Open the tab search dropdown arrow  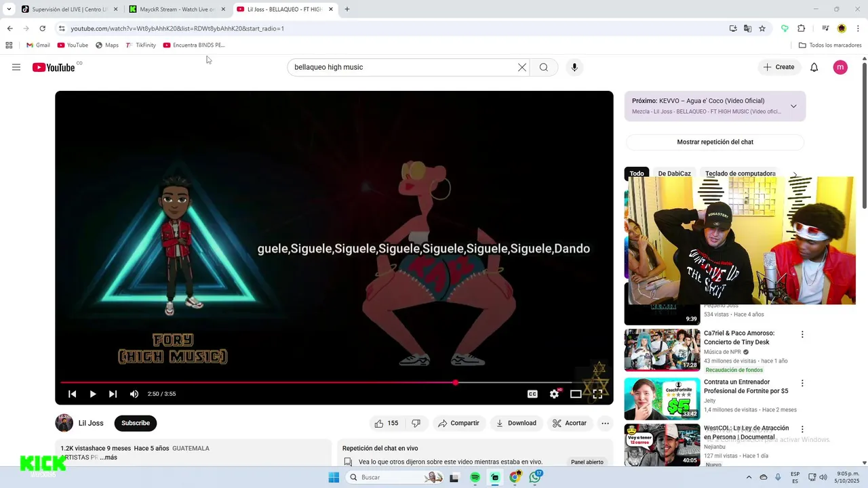[x=9, y=9]
